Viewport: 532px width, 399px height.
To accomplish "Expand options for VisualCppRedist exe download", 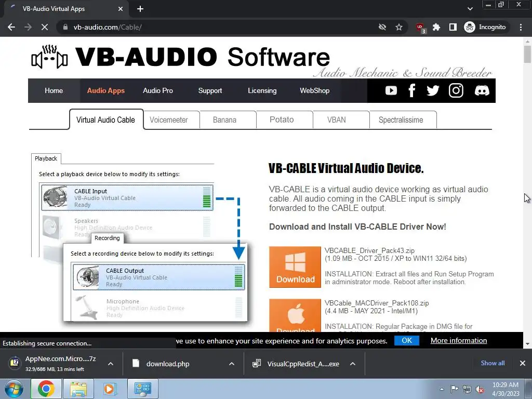I will 353,364.
